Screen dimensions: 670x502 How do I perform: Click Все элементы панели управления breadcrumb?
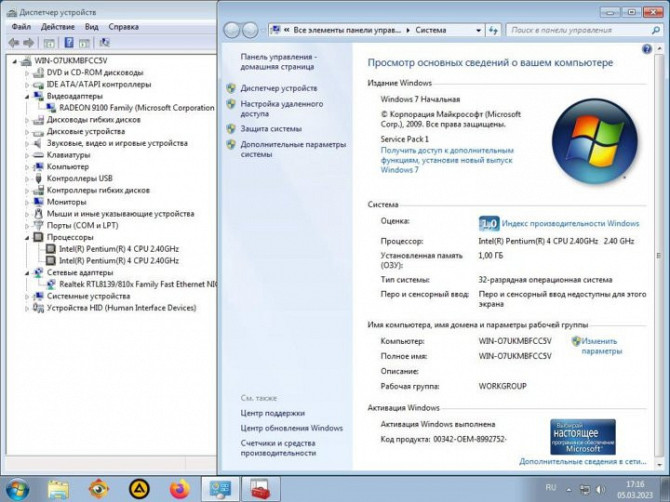pos(347,30)
